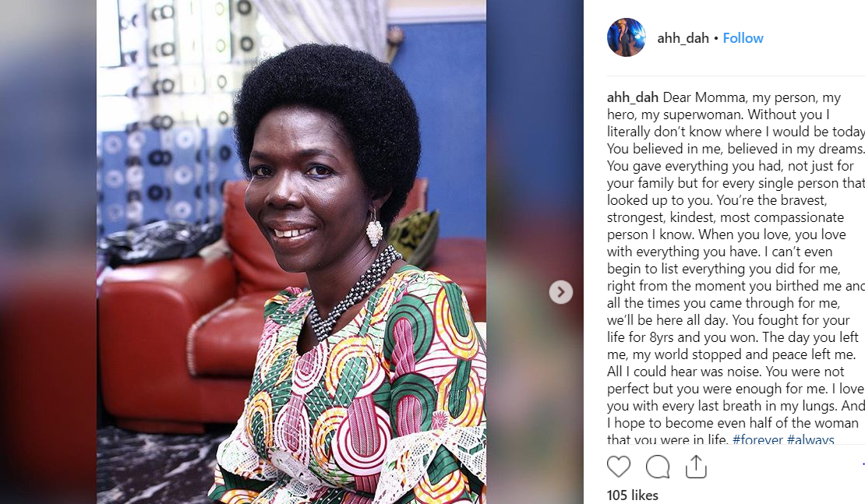Go to next photo with chevron arrow
865x504 pixels.
pyautogui.click(x=560, y=291)
